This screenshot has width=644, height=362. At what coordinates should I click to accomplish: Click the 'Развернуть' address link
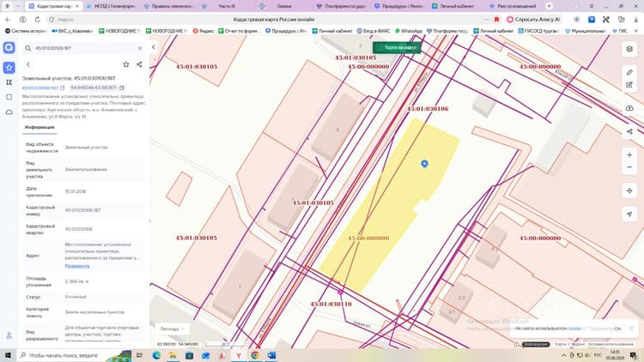tap(77, 266)
